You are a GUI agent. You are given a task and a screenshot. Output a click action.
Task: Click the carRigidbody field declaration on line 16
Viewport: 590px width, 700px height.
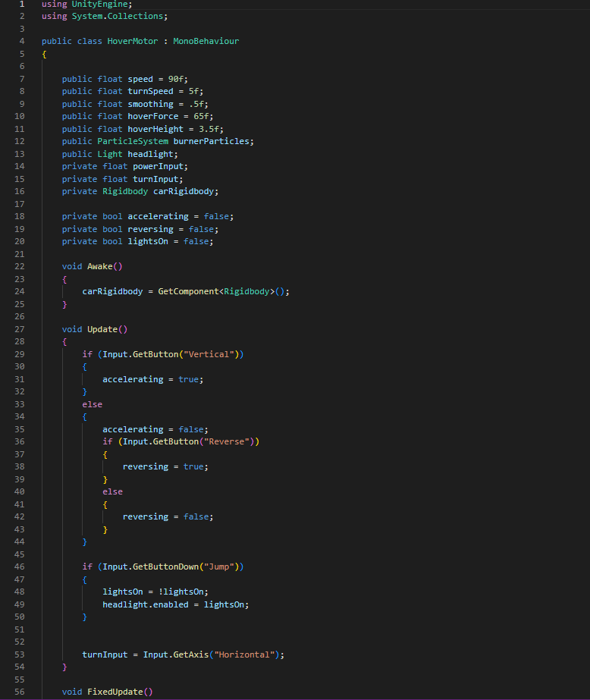click(173, 191)
